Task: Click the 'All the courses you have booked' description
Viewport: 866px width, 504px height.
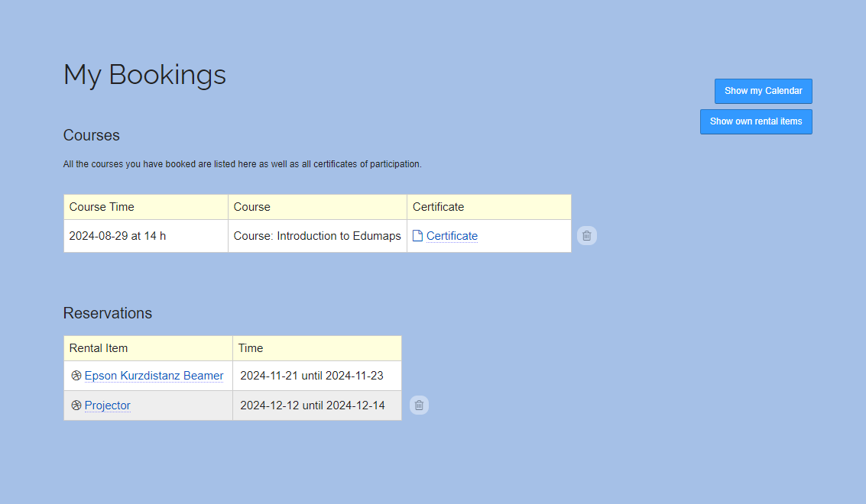Action: pyautogui.click(x=242, y=164)
